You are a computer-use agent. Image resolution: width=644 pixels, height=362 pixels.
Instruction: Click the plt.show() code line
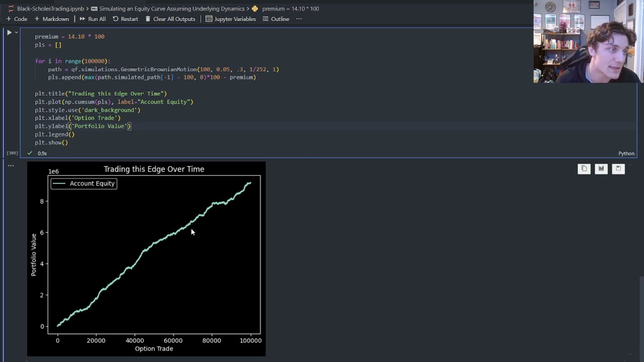tap(51, 142)
